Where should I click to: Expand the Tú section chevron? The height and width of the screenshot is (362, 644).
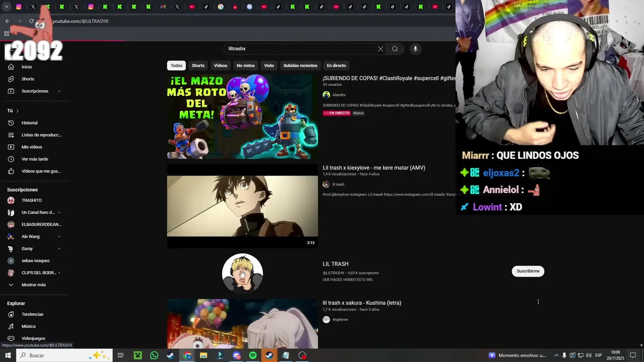point(17,111)
